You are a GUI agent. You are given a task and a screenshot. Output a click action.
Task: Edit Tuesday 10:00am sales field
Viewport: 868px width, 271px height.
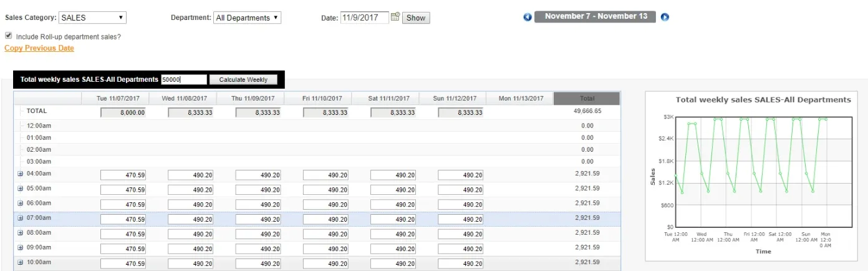tap(123, 264)
